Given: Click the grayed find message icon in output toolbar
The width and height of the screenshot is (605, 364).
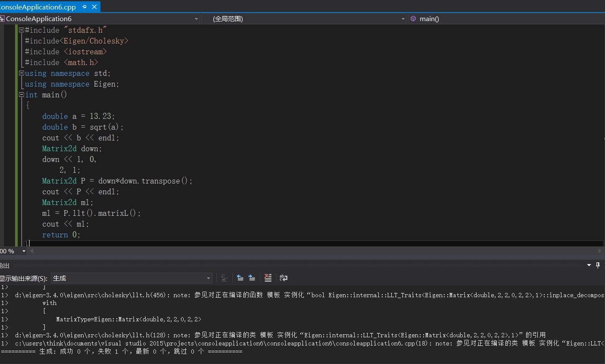Looking at the screenshot, I should tap(224, 278).
